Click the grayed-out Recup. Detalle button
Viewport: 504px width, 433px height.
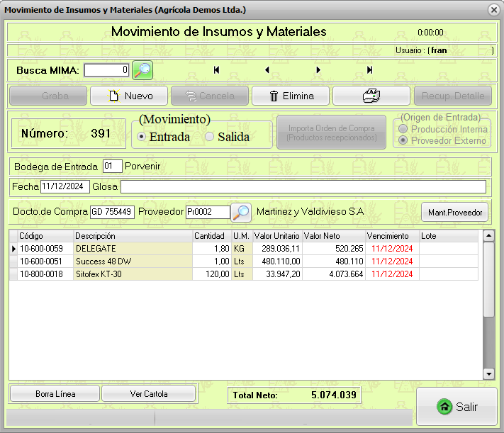(x=453, y=96)
